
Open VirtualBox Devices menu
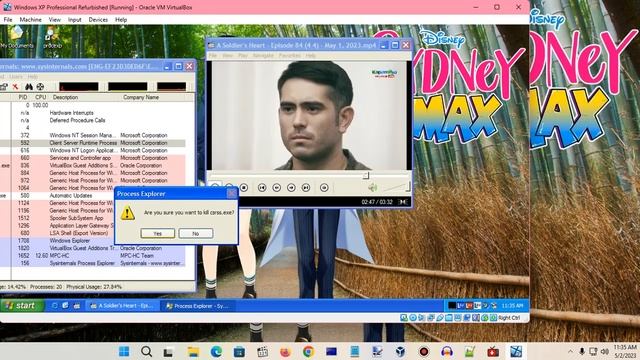click(98, 20)
